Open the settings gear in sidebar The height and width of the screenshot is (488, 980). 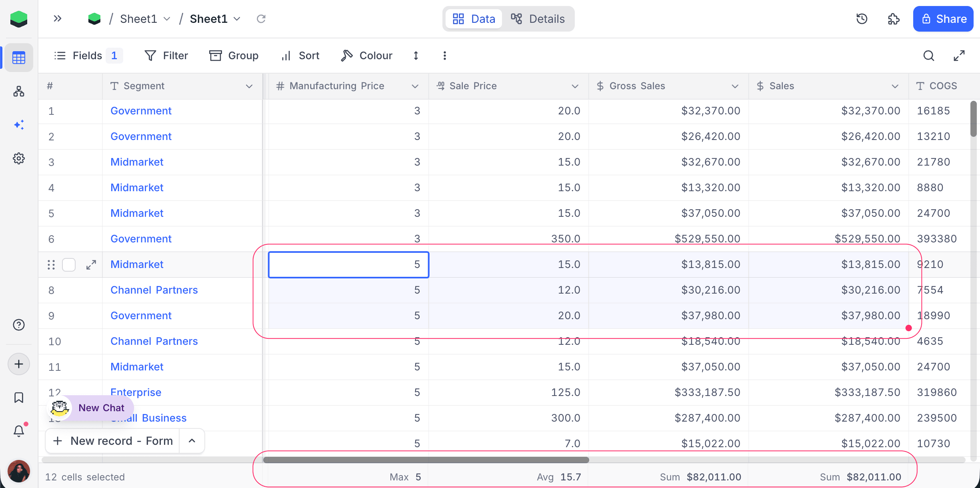click(x=19, y=158)
